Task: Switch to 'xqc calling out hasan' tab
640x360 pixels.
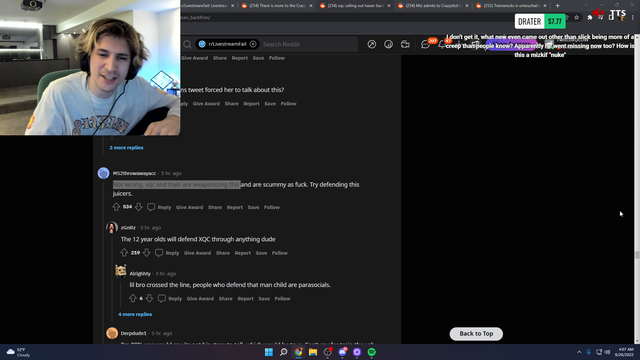Action: coord(356,6)
